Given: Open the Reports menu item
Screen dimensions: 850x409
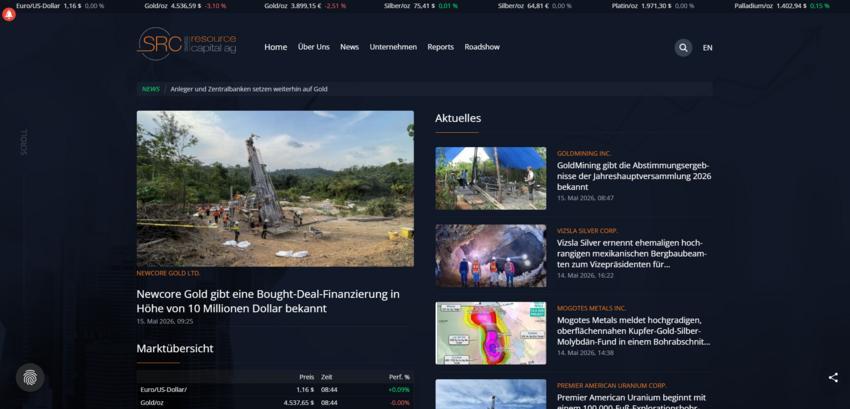Looking at the screenshot, I should pos(440,47).
